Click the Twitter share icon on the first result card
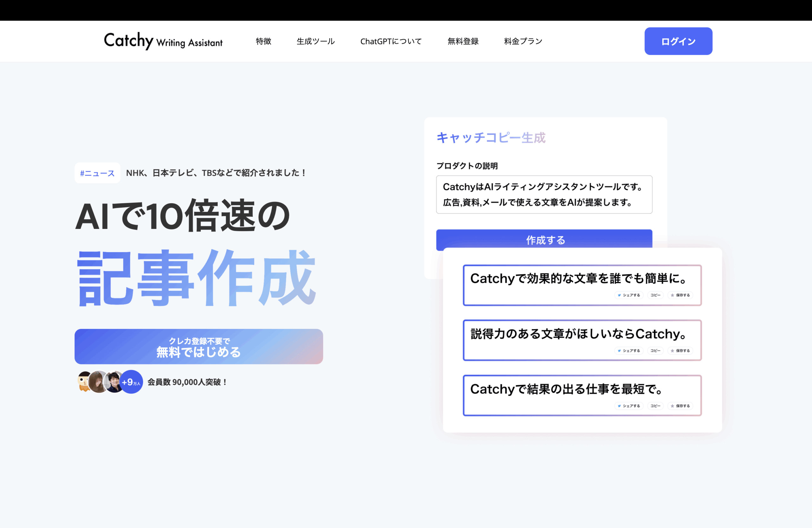This screenshot has height=528, width=812. tap(619, 295)
